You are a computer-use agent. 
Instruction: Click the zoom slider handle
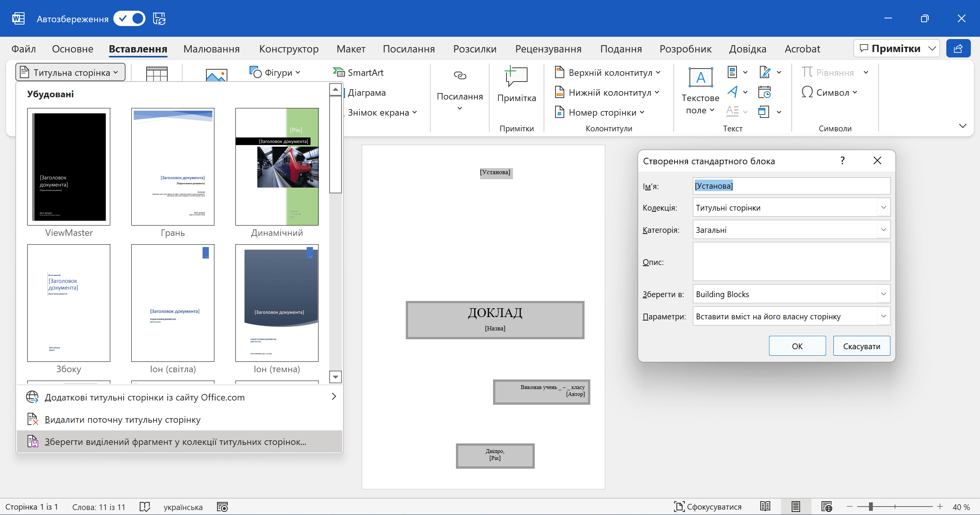(871, 507)
